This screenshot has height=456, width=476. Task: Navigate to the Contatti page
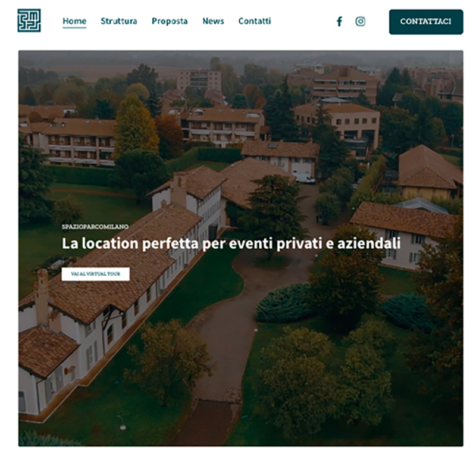pyautogui.click(x=255, y=21)
